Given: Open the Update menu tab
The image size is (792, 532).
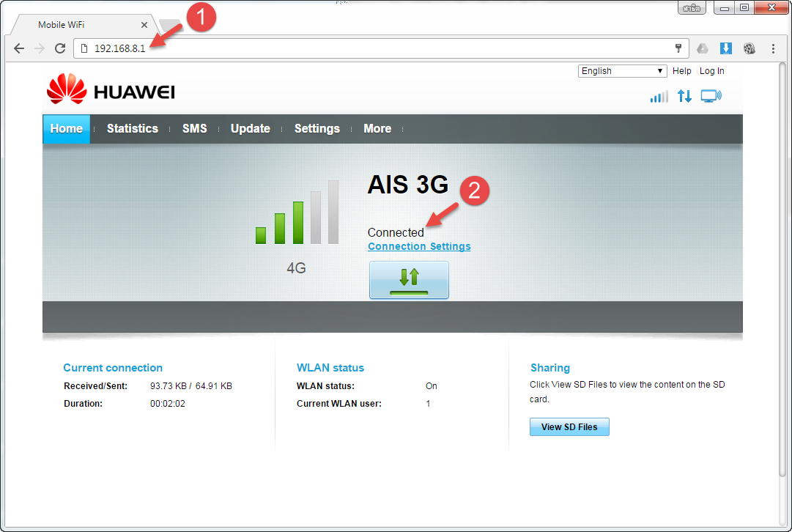Looking at the screenshot, I should [250, 129].
